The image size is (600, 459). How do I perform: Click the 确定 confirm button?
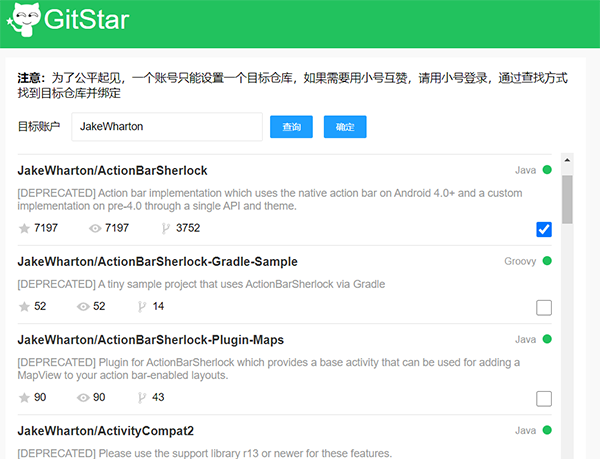pyautogui.click(x=345, y=127)
